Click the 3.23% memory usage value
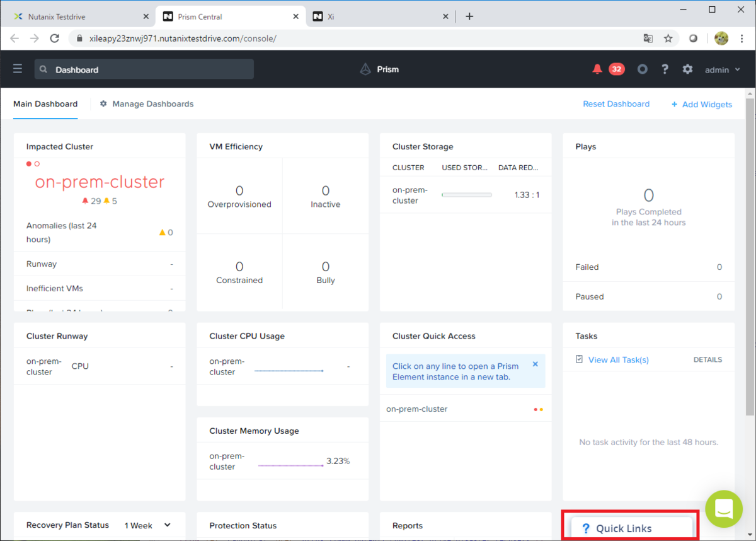756x541 pixels. point(338,461)
